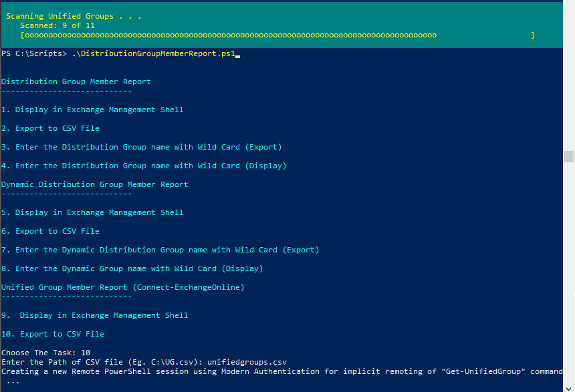
Task: Select option 2 Export to CSV File
Action: [50, 128]
